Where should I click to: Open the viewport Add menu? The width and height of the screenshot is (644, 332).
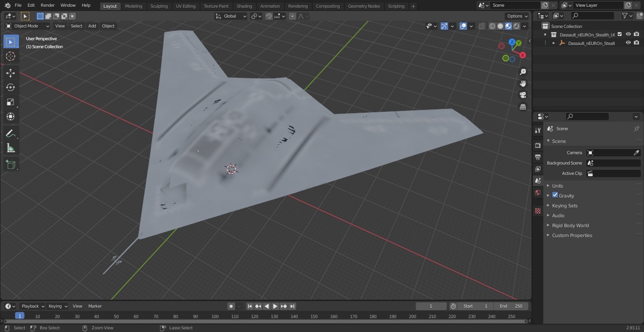(x=92, y=26)
